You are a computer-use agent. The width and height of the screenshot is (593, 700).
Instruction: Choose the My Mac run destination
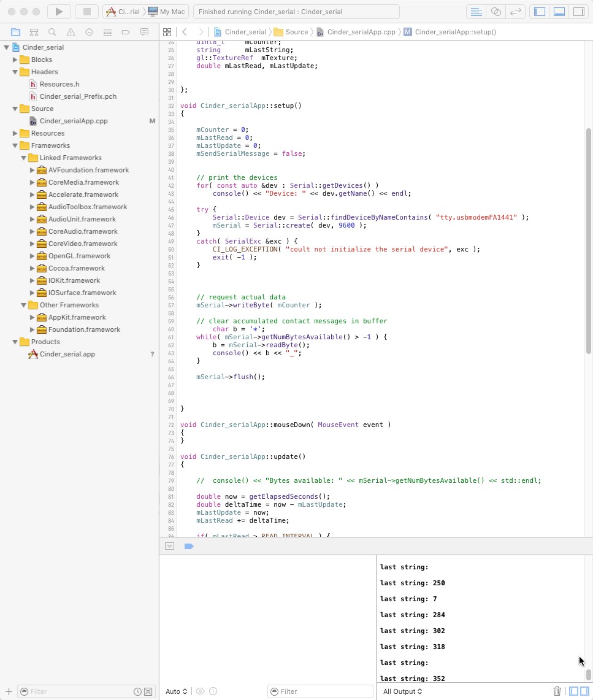pyautogui.click(x=166, y=12)
